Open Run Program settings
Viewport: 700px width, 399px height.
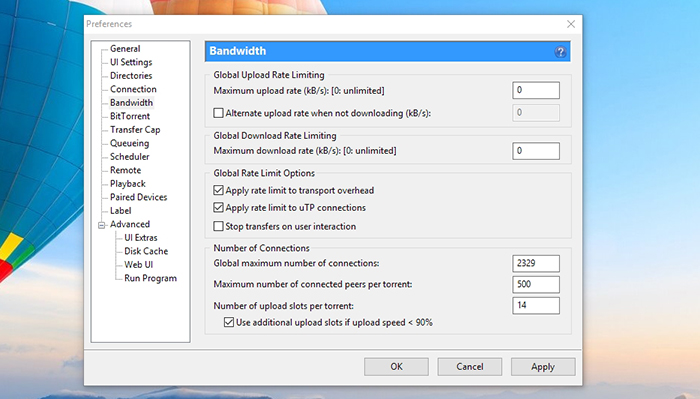point(150,278)
